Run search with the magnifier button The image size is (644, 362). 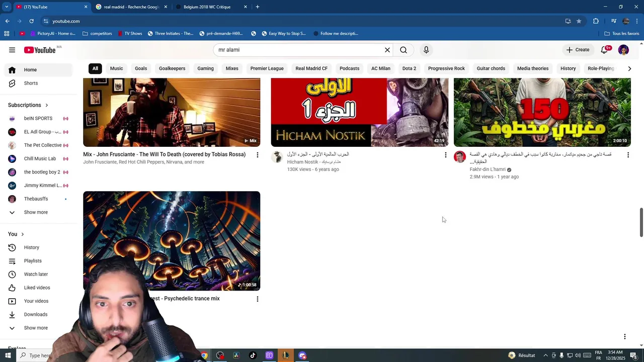[x=404, y=50]
